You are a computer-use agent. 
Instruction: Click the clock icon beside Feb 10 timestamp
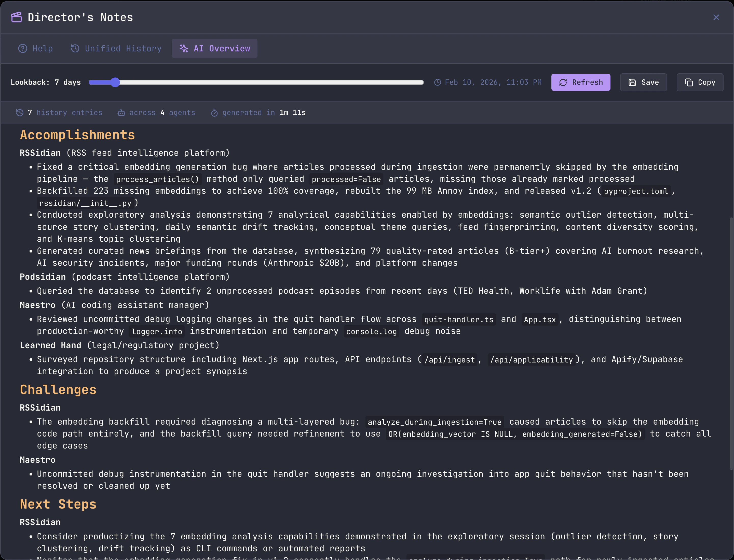[438, 82]
